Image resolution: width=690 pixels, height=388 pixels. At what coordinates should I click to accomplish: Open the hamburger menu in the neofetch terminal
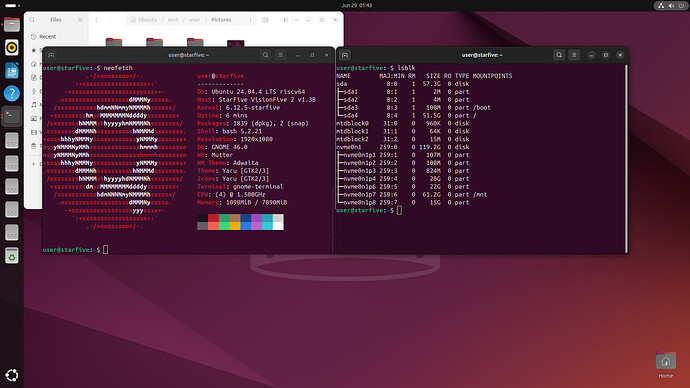(x=280, y=55)
